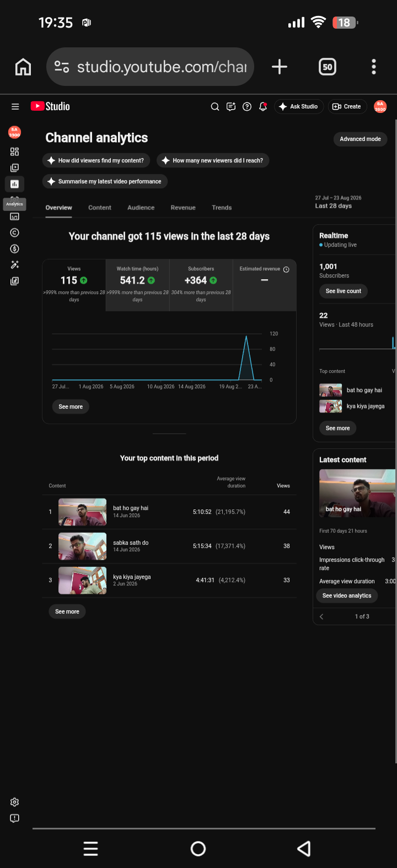Viewport: 397px width, 868px height.
Task: Select the Watch time (hours) metric card
Action: [137, 285]
